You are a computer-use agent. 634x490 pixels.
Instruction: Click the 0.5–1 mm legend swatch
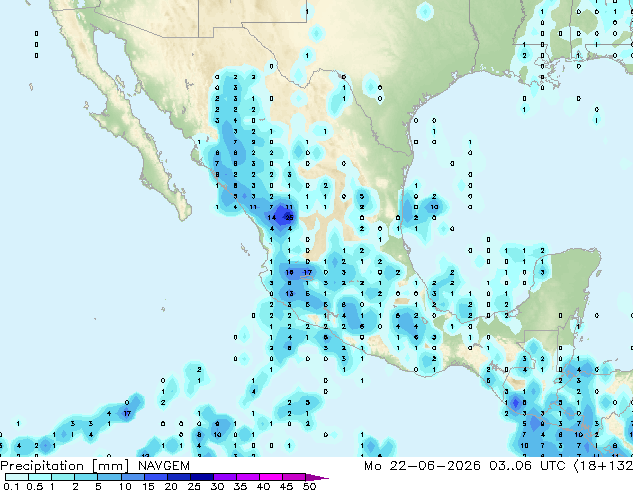coord(40,477)
